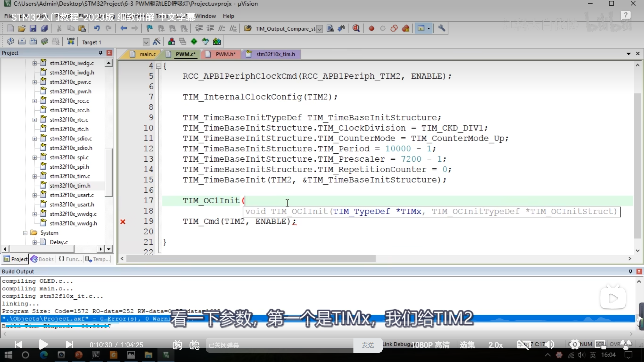Open the Help menu
The height and width of the screenshot is (362, 644).
(228, 16)
